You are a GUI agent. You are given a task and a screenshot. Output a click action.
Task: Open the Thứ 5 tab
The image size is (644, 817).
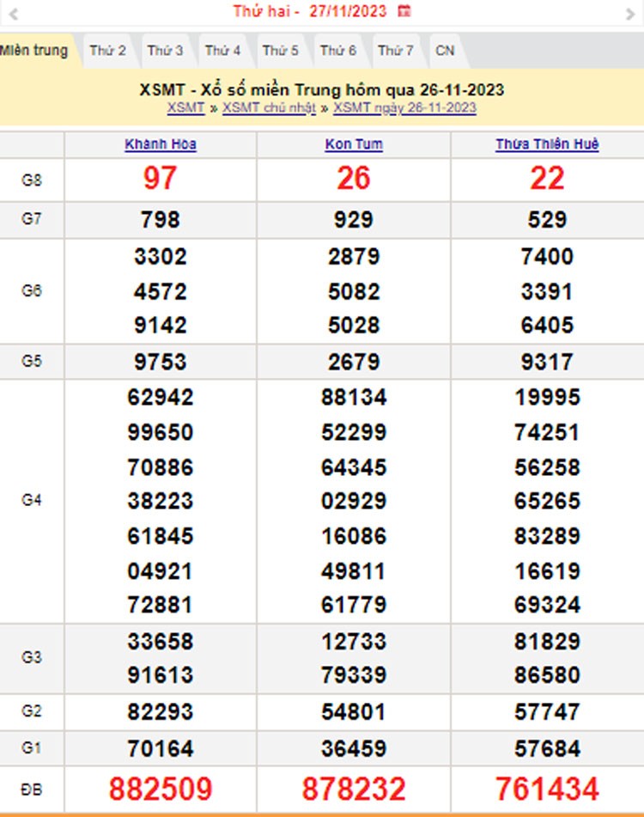tap(280, 51)
